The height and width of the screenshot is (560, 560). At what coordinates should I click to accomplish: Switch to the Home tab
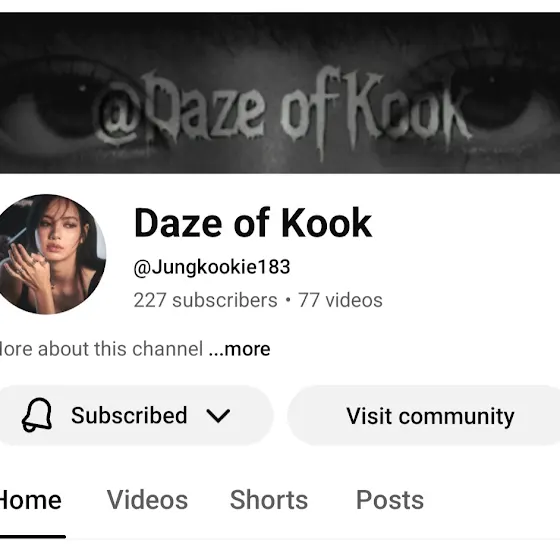(x=31, y=500)
